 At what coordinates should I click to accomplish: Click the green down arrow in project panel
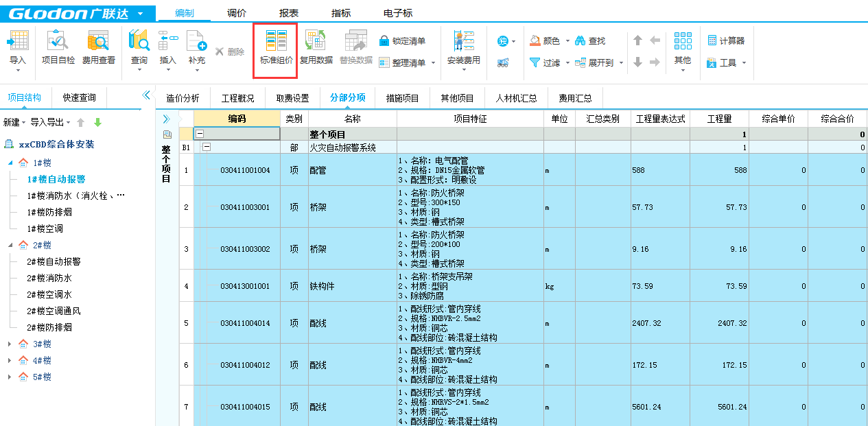point(97,122)
